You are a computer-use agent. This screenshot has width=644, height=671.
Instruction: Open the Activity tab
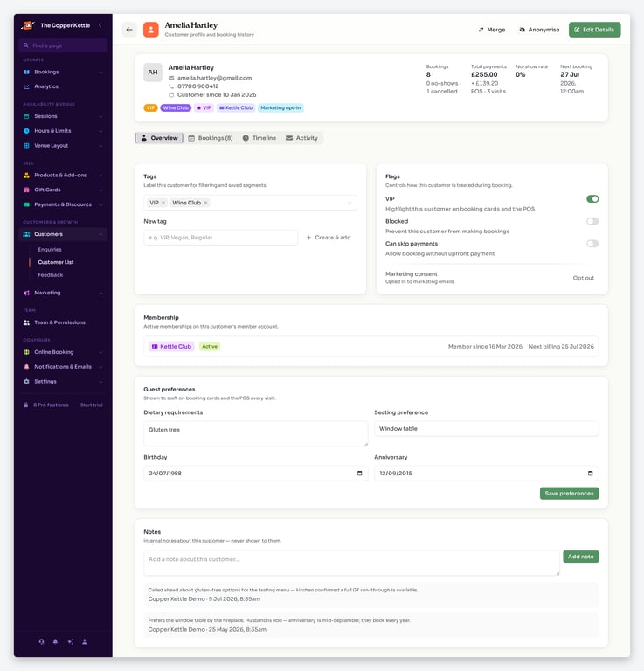[x=301, y=138]
